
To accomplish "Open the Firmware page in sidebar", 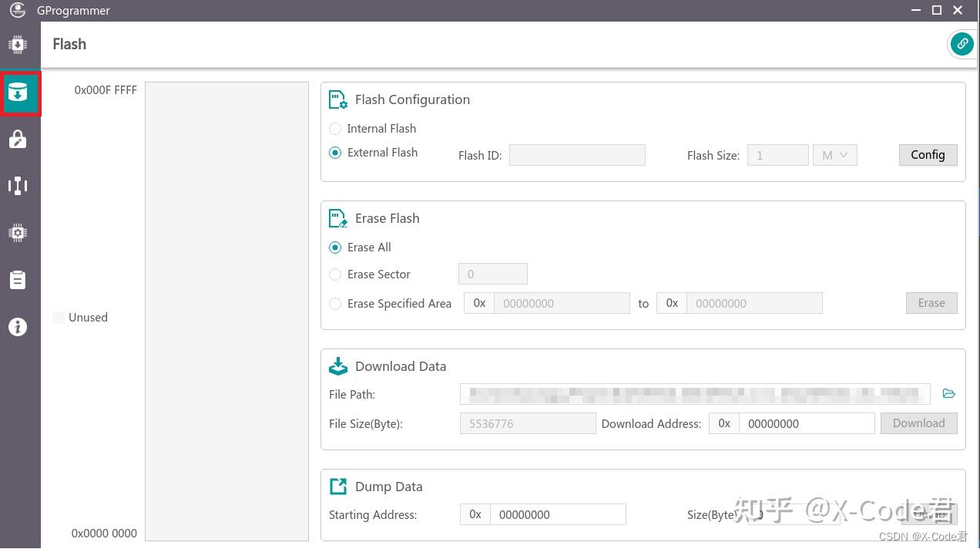I will tap(18, 45).
